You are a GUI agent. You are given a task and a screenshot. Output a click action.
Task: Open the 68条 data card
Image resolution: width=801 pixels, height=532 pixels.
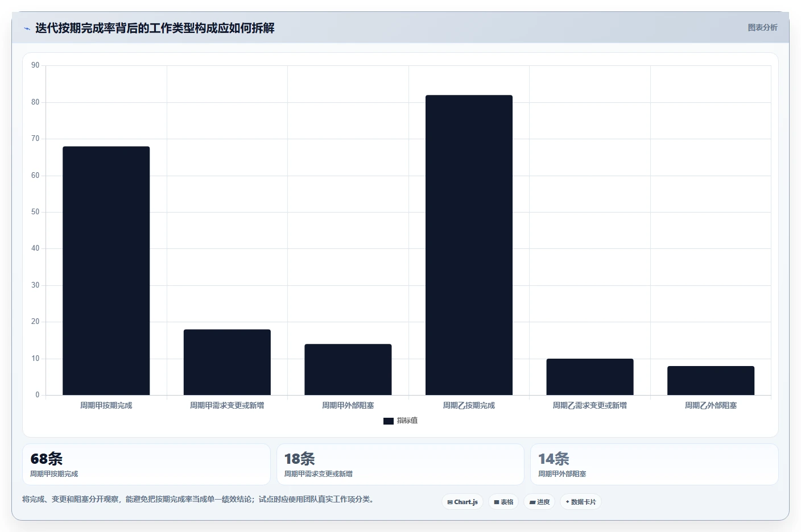tap(146, 464)
